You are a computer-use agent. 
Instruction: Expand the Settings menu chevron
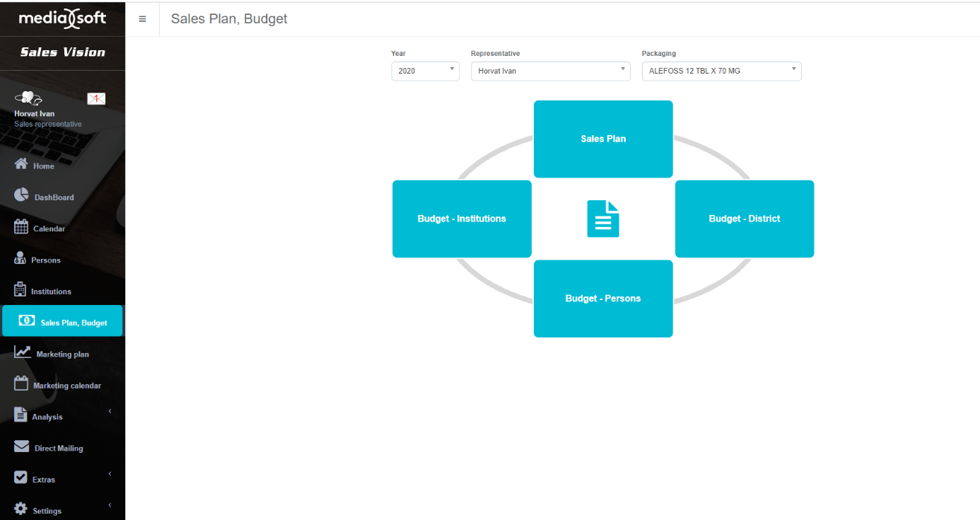coord(110,505)
